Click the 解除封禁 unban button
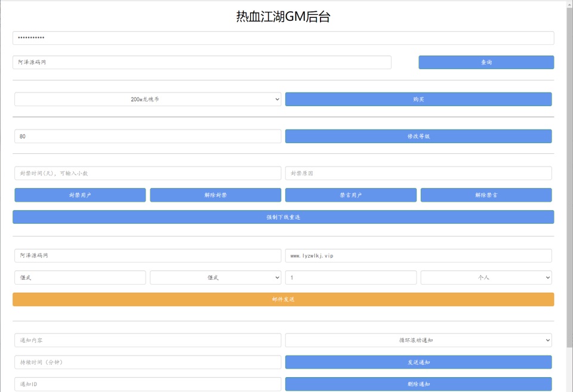Screen dimensions: 573x392 (x=215, y=195)
